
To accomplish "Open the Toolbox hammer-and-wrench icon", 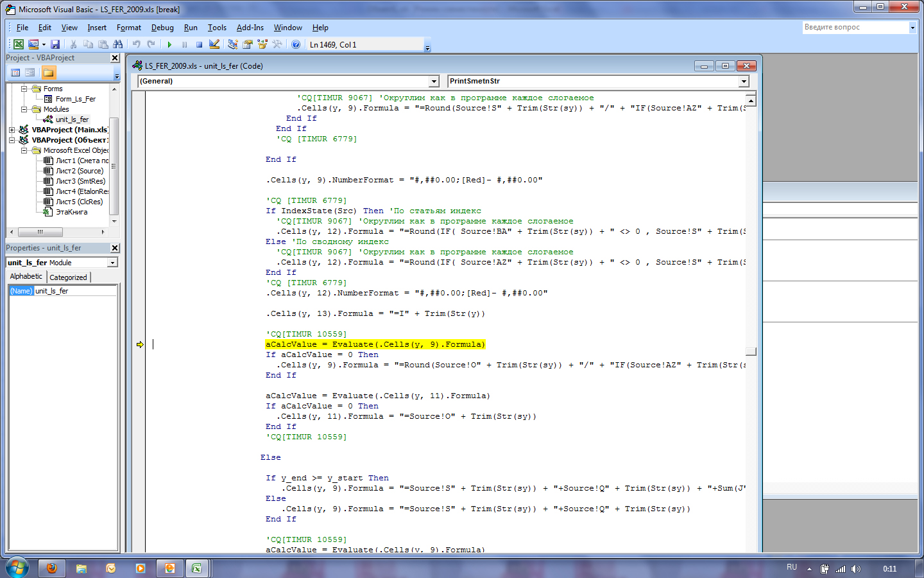I will [277, 44].
